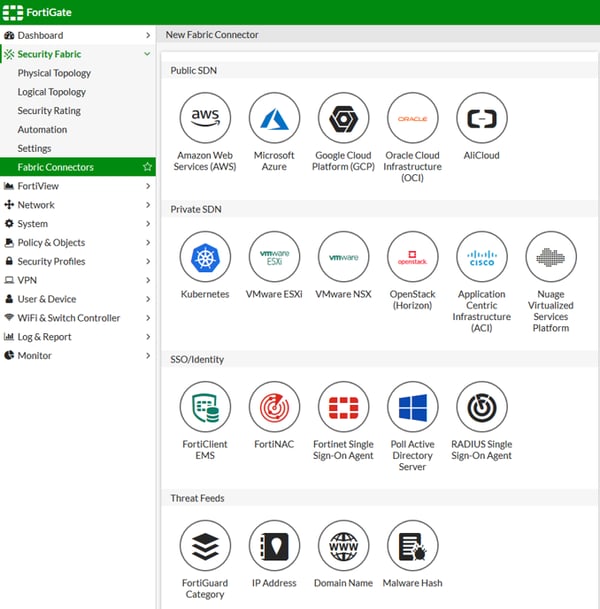Image resolution: width=600 pixels, height=609 pixels.
Task: Click the Public SDN section heading
Action: coord(193,71)
